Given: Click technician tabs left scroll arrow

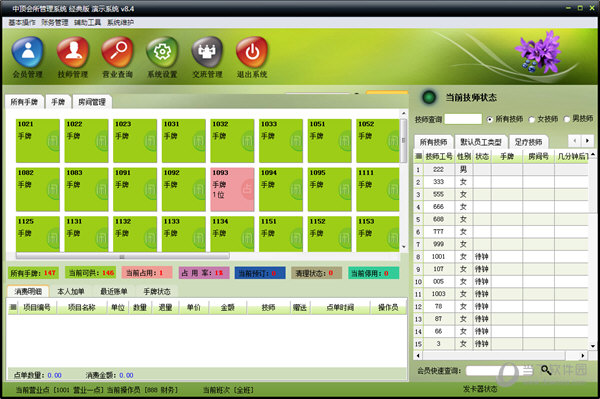Looking at the screenshot, I should click(575, 141).
